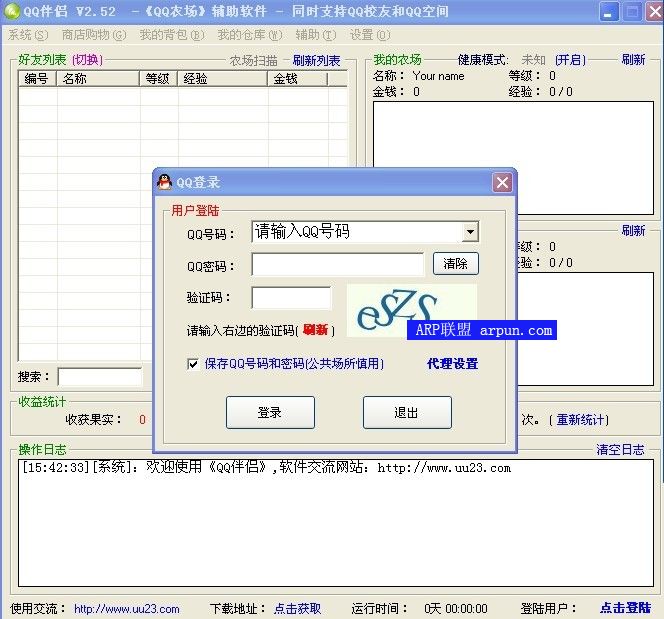Focus the 验证码 captcha input field
Image resolution: width=664 pixels, height=619 pixels.
pyautogui.click(x=291, y=298)
